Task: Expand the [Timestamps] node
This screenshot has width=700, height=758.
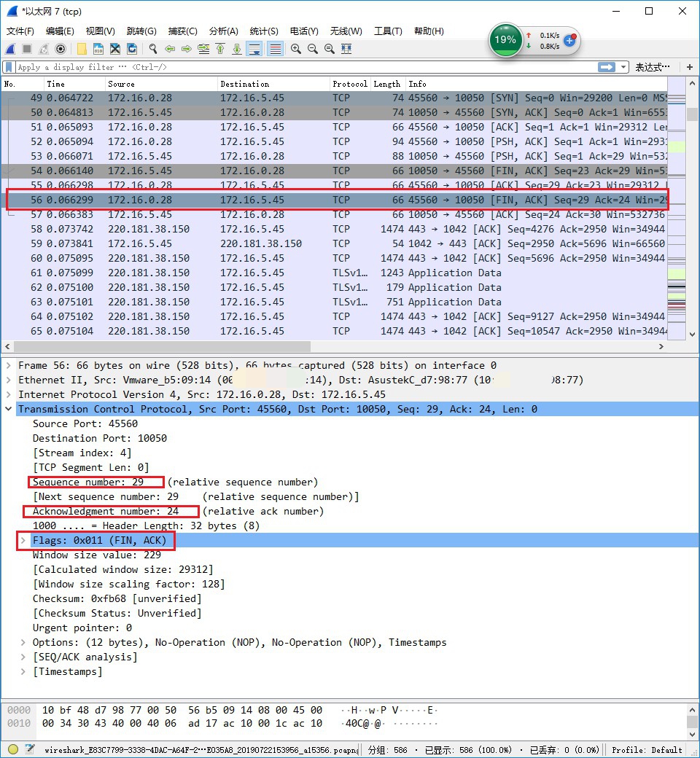Action: click(x=23, y=671)
